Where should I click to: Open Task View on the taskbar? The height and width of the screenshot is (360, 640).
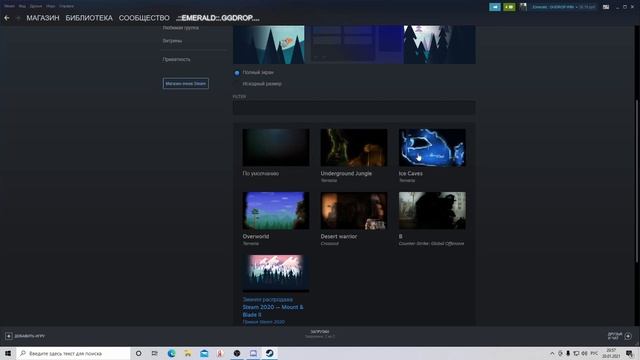(x=155, y=353)
